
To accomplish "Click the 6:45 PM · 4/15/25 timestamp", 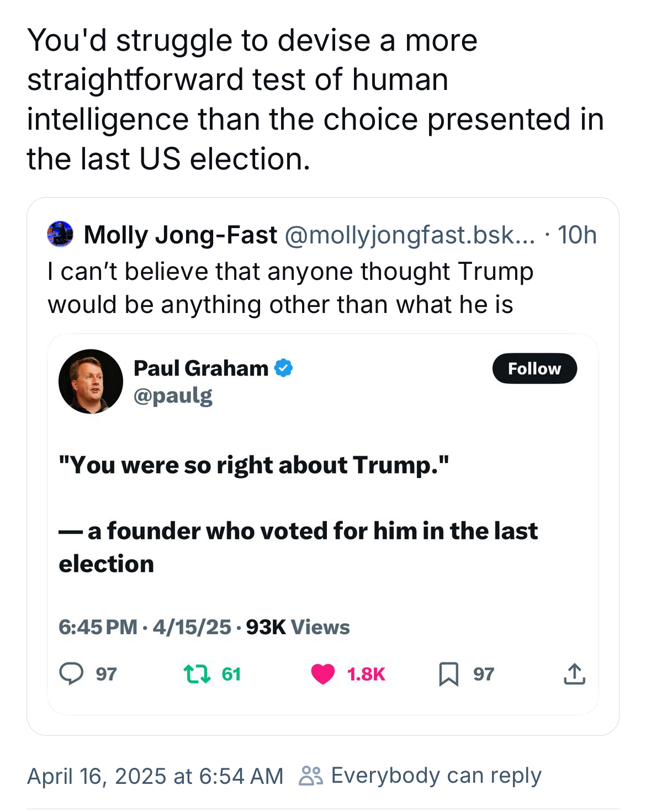I will coord(145,627).
